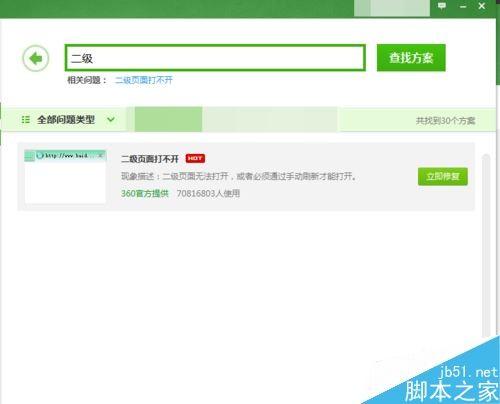Click the 现象描述 description text

tap(238, 176)
